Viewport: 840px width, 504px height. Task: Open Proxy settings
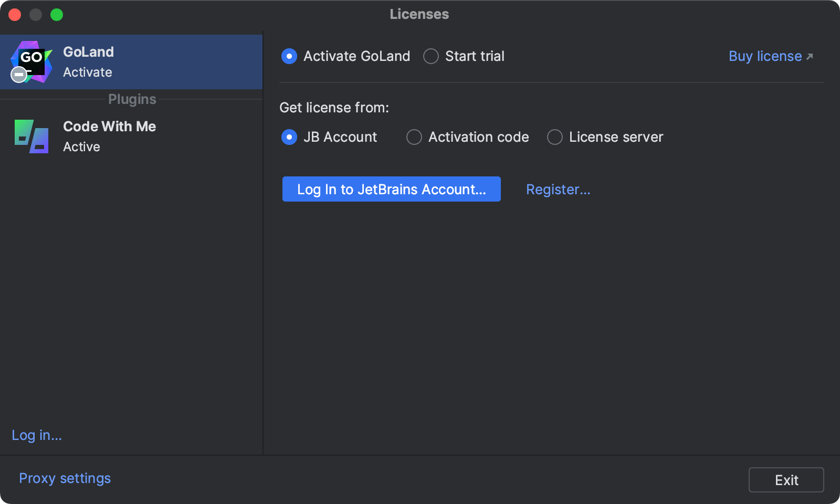point(65,478)
